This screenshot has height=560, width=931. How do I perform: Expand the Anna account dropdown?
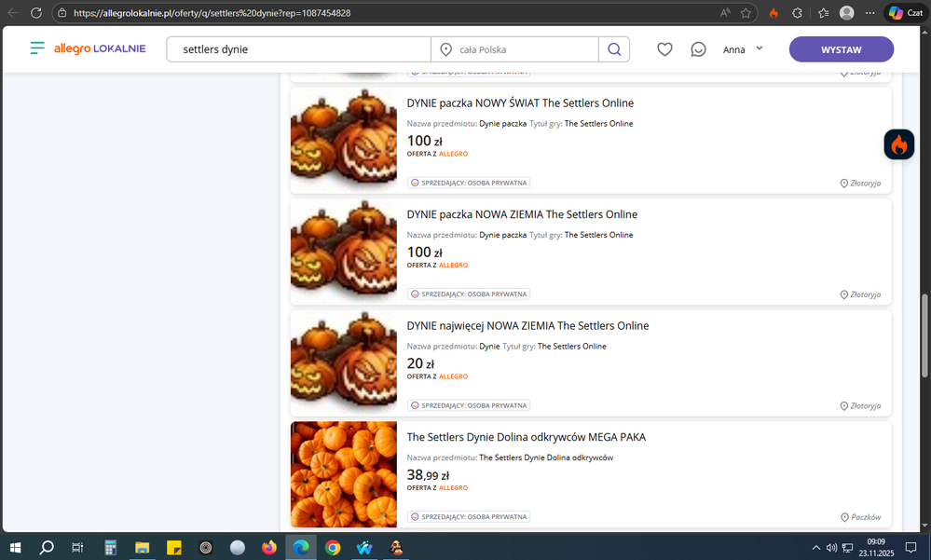[744, 49]
